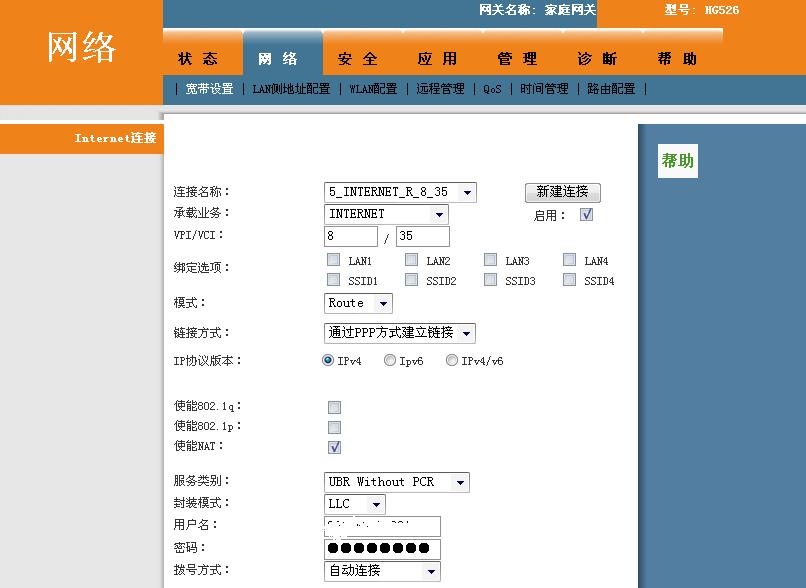
Task: Toggle the 使能NAT checkbox
Action: pos(334,447)
